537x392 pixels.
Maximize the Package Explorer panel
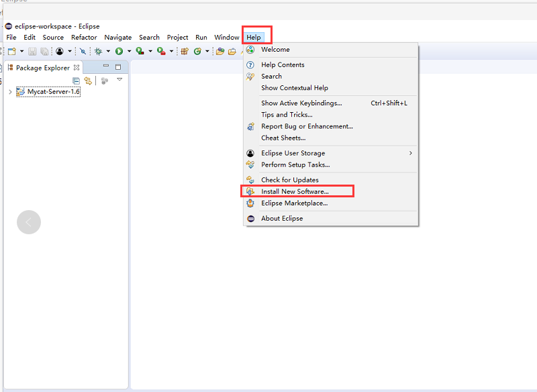point(118,66)
